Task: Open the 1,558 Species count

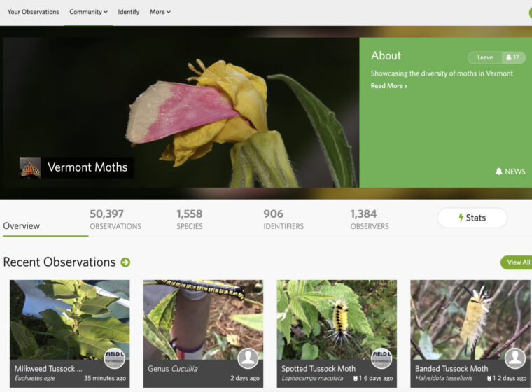Action: click(189, 219)
